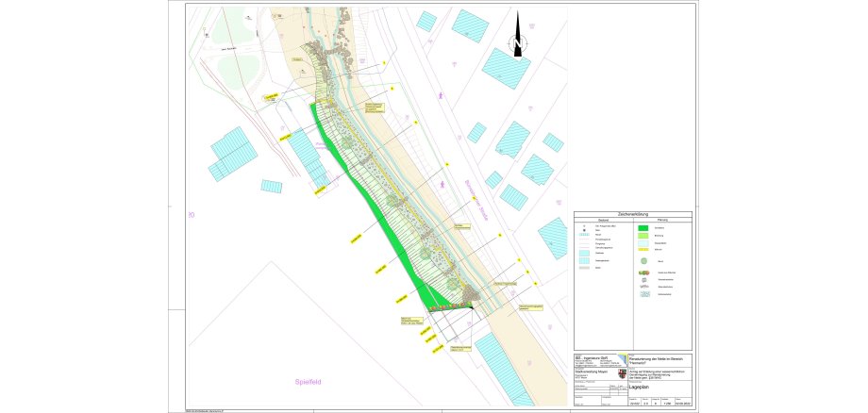This screenshot has height=413, width=868.
Task: Click the Stadtverwaltung Mayen text in title block
Action: pyautogui.click(x=591, y=372)
